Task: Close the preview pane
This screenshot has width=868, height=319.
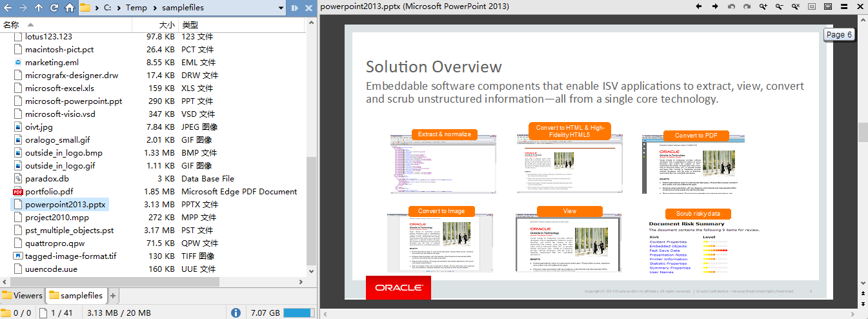Action: [860, 6]
